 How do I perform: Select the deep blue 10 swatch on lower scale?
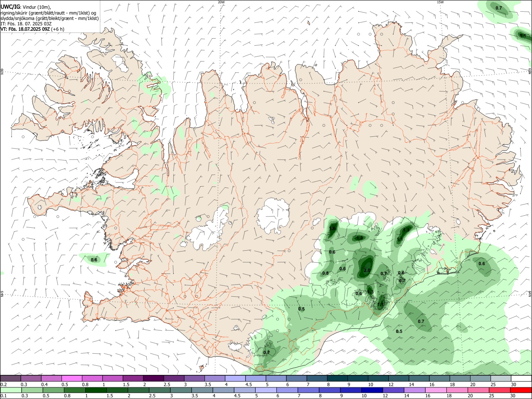[372, 390]
